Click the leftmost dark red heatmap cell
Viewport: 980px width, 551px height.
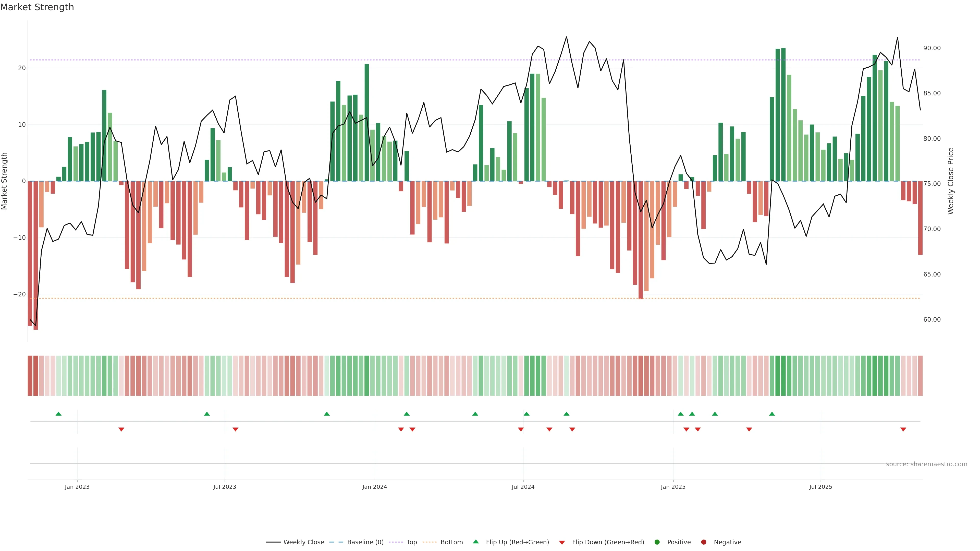[30, 376]
